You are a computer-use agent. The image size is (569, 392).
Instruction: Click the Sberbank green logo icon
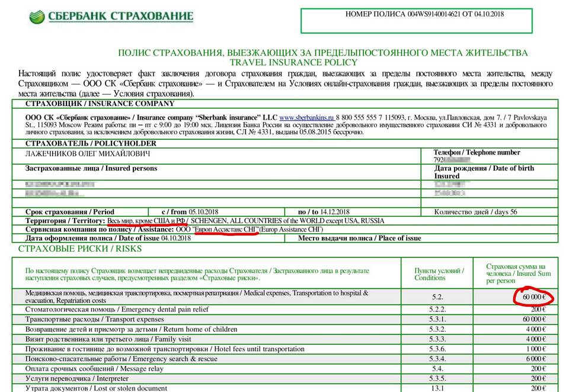(37, 16)
